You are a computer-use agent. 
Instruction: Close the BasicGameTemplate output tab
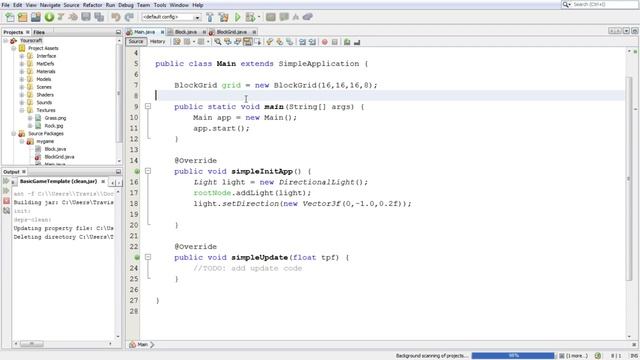point(103,181)
